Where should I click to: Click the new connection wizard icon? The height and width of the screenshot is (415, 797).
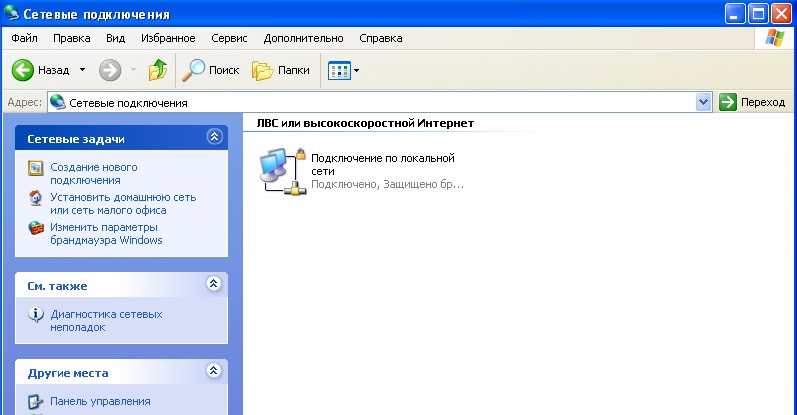(36, 168)
